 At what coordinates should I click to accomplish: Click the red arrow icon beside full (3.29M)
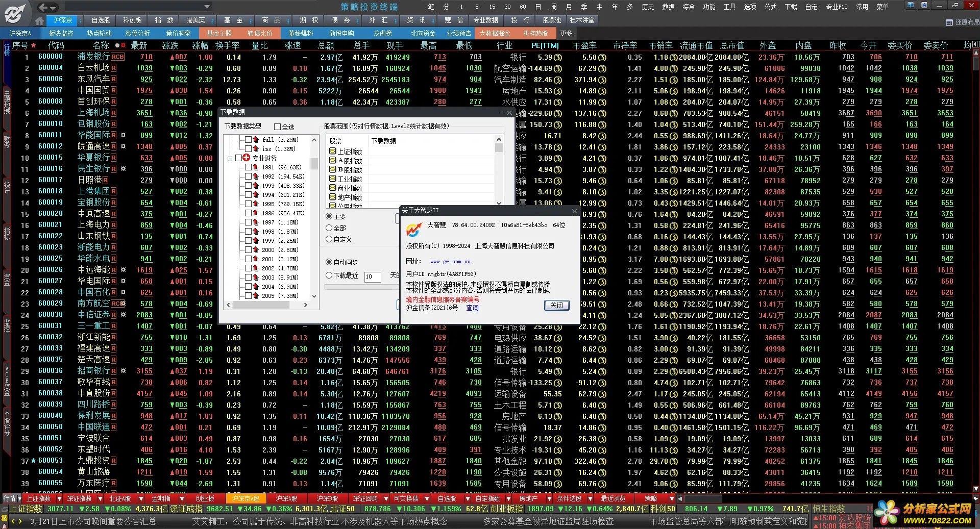pyautogui.click(x=255, y=140)
